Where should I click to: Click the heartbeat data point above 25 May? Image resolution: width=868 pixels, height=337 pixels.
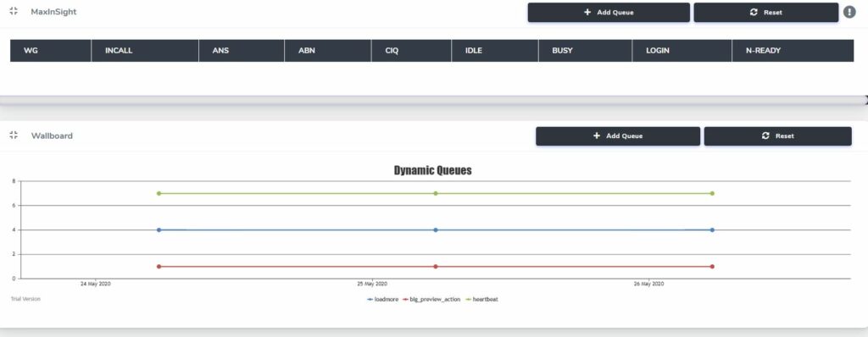(436, 193)
